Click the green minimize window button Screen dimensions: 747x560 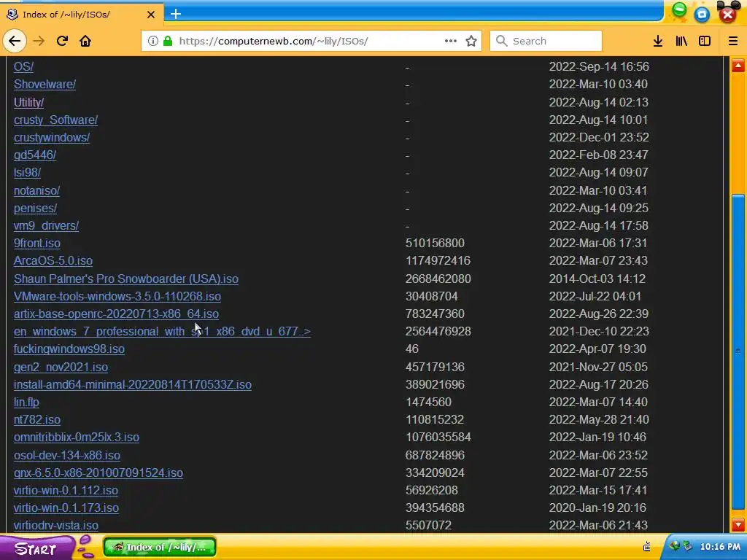[679, 9]
